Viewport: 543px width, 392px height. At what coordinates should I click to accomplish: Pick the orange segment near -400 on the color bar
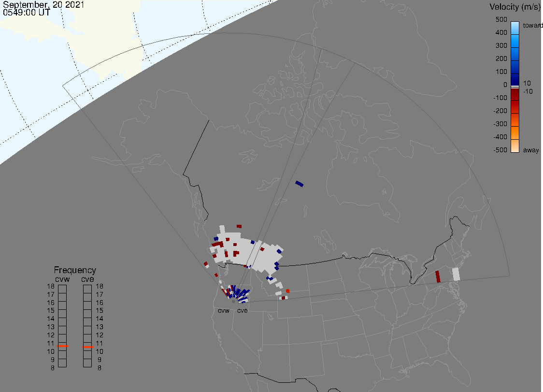click(x=515, y=133)
